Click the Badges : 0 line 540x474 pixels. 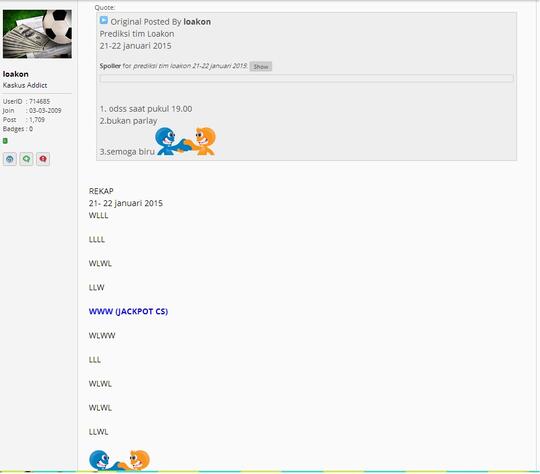click(x=18, y=129)
